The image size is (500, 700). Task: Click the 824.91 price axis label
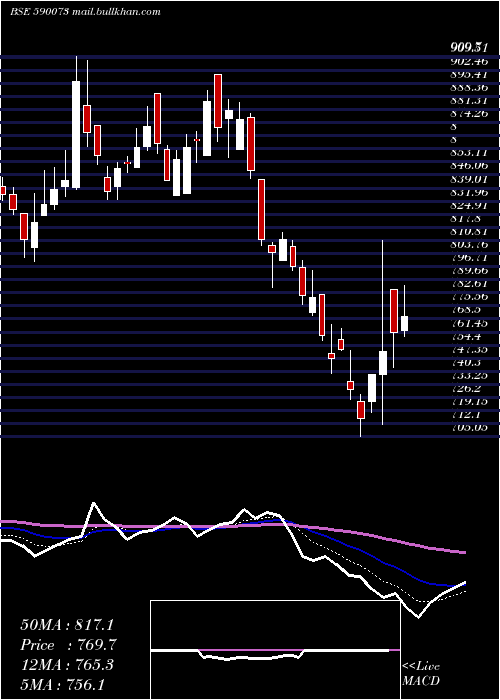pos(469,205)
